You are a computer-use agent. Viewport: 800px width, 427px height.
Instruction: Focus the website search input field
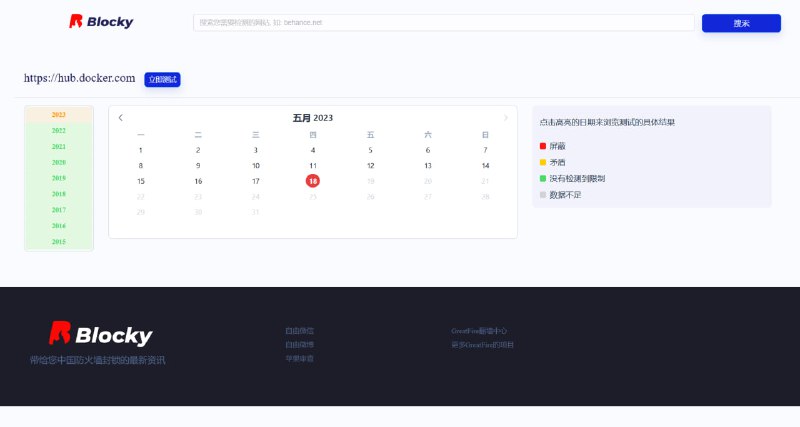(443, 22)
